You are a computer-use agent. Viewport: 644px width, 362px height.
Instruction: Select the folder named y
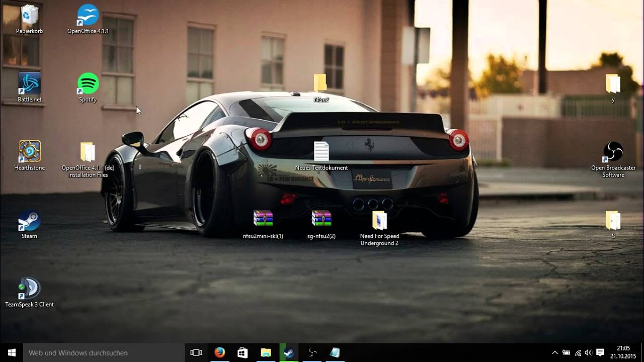coord(613,87)
